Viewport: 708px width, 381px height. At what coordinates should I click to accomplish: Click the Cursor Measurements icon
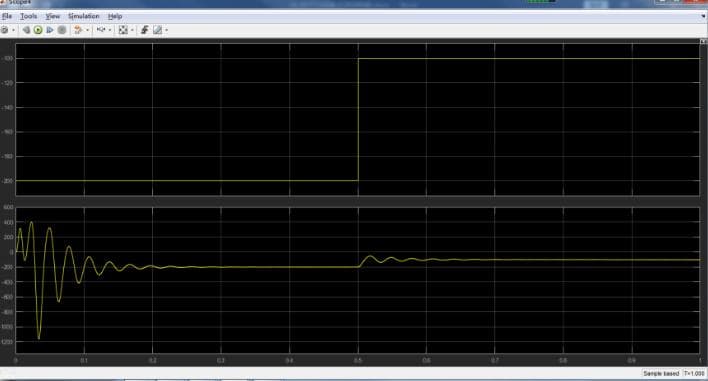pos(157,30)
